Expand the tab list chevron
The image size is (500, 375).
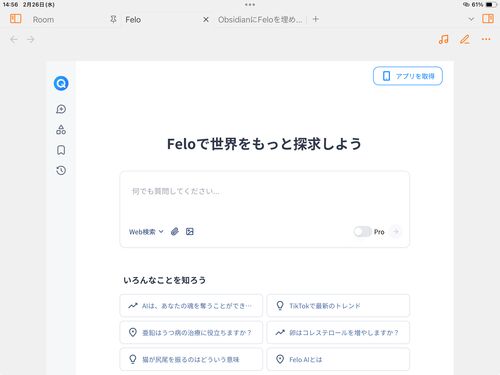point(471,19)
